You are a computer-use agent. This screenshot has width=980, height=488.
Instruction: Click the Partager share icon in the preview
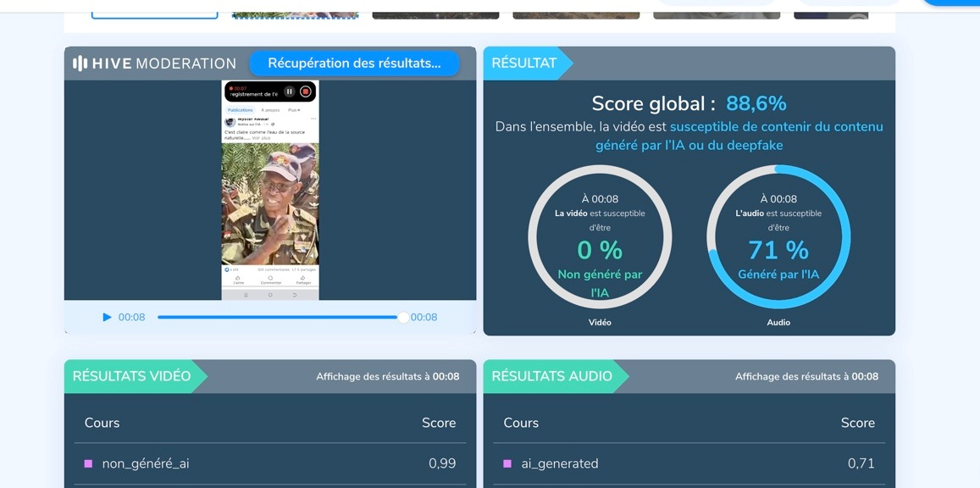(303, 279)
